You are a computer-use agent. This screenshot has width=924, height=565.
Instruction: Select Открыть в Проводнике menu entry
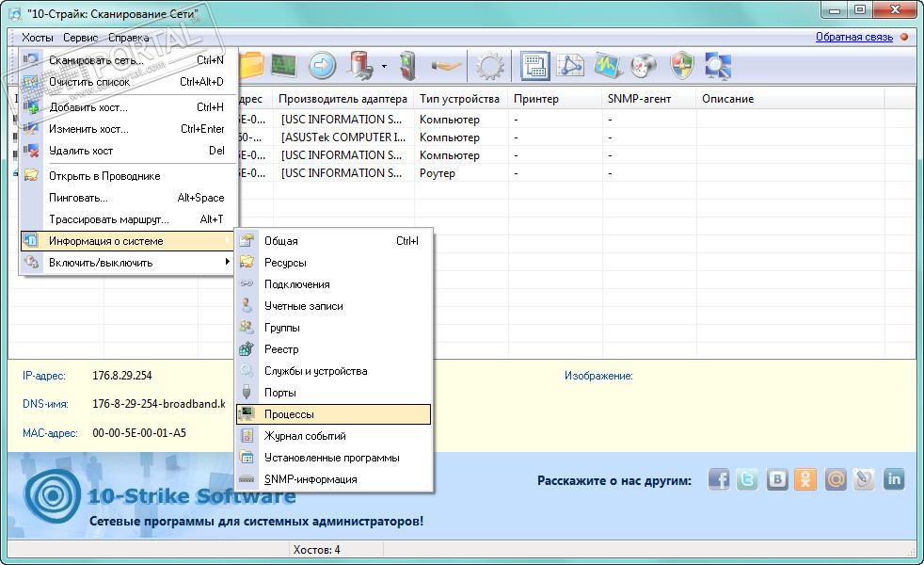[129, 176]
